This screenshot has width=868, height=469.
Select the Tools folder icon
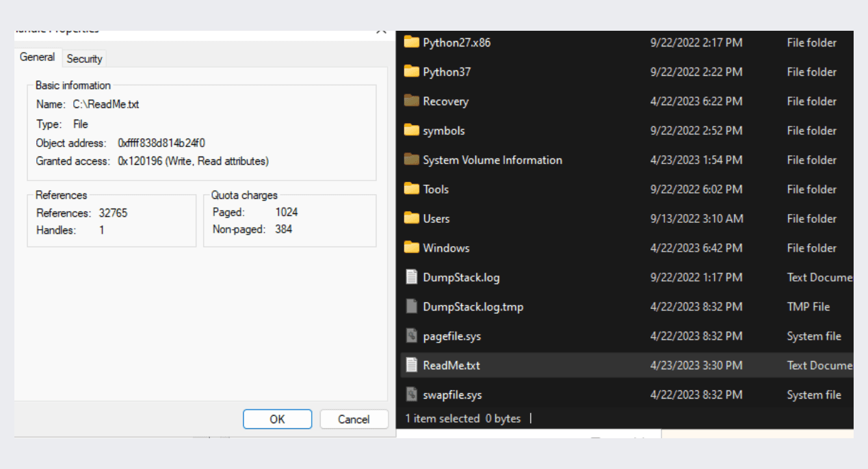pyautogui.click(x=411, y=189)
